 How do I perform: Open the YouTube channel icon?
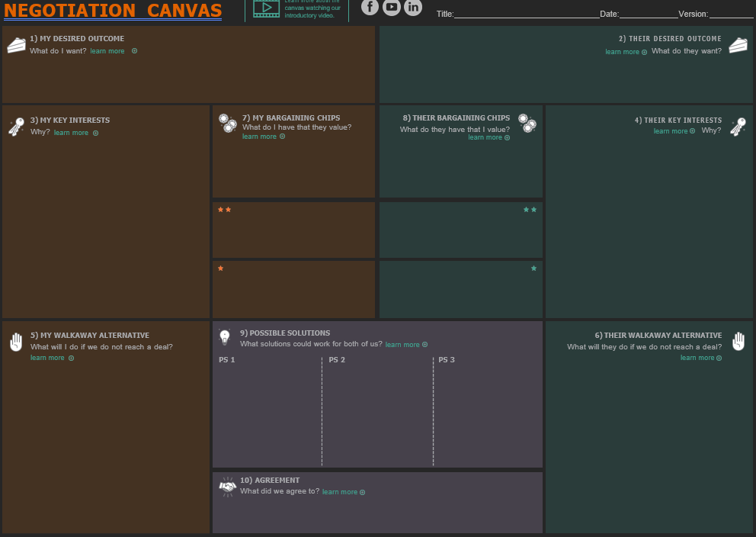[392, 6]
